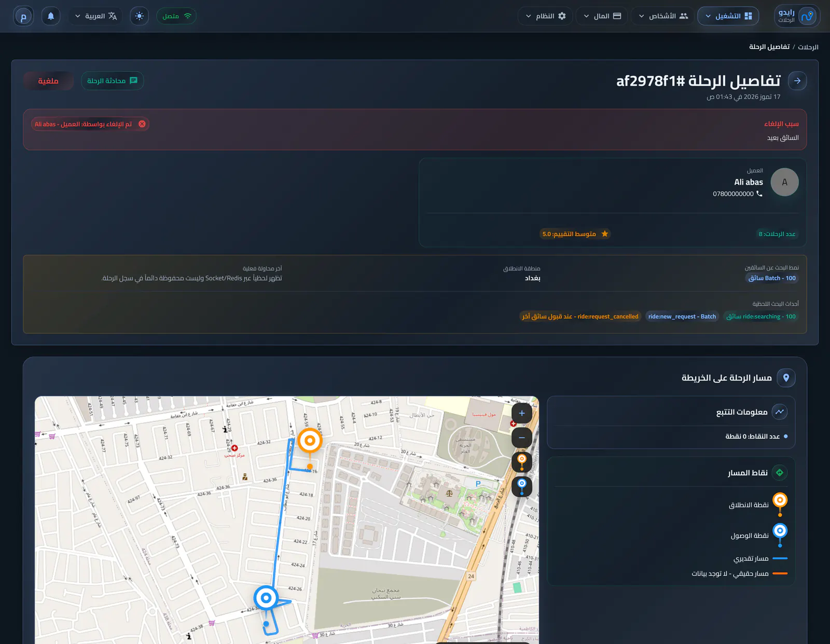Center map on blue destination pin button
This screenshot has width=830, height=644.
tap(522, 486)
